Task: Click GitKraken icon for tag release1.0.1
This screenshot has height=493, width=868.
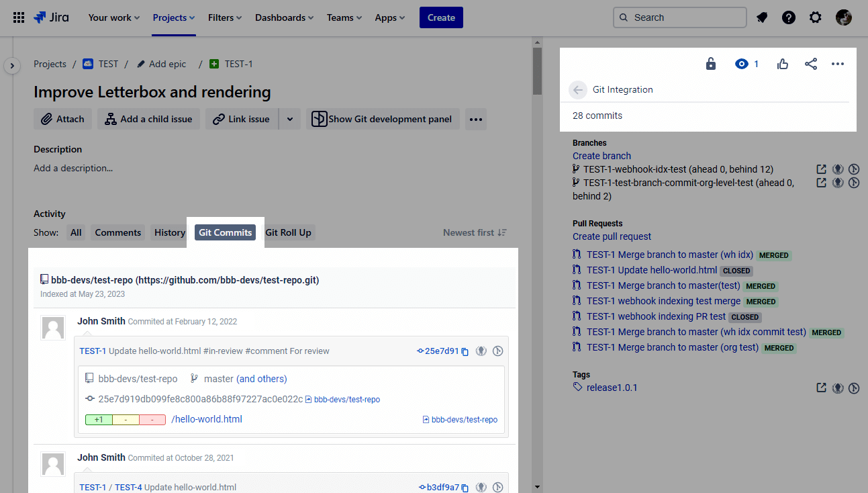Action: (838, 388)
